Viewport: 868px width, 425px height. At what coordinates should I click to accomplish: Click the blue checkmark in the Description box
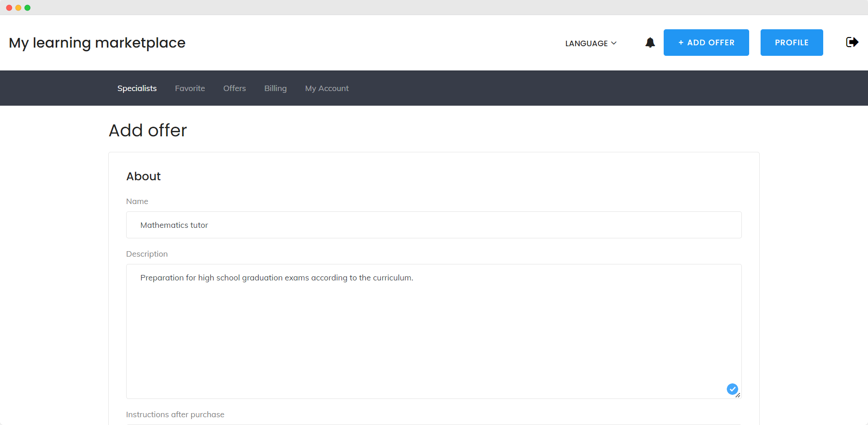click(732, 389)
